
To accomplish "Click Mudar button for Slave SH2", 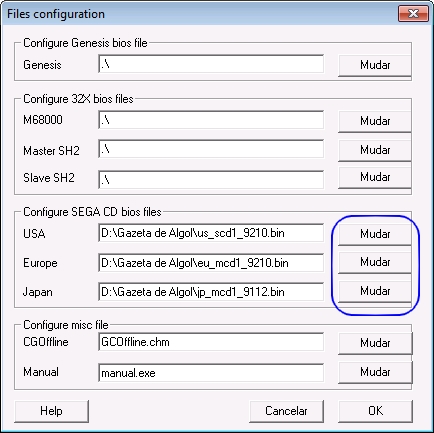I will [x=375, y=177].
